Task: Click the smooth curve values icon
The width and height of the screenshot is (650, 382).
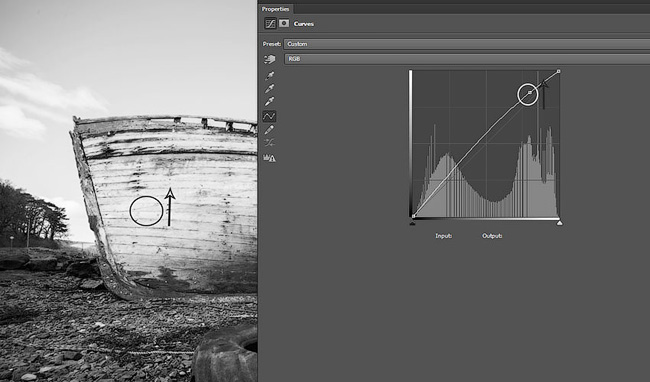Action: [269, 143]
